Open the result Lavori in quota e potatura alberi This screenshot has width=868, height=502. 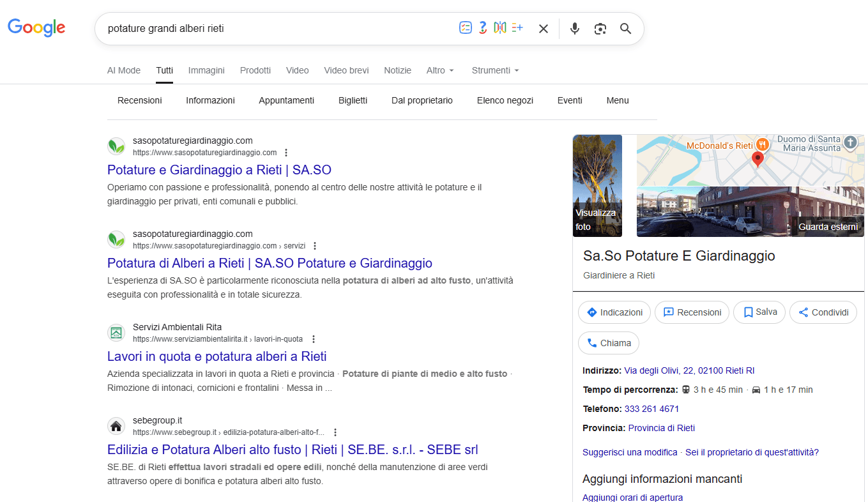pos(217,356)
